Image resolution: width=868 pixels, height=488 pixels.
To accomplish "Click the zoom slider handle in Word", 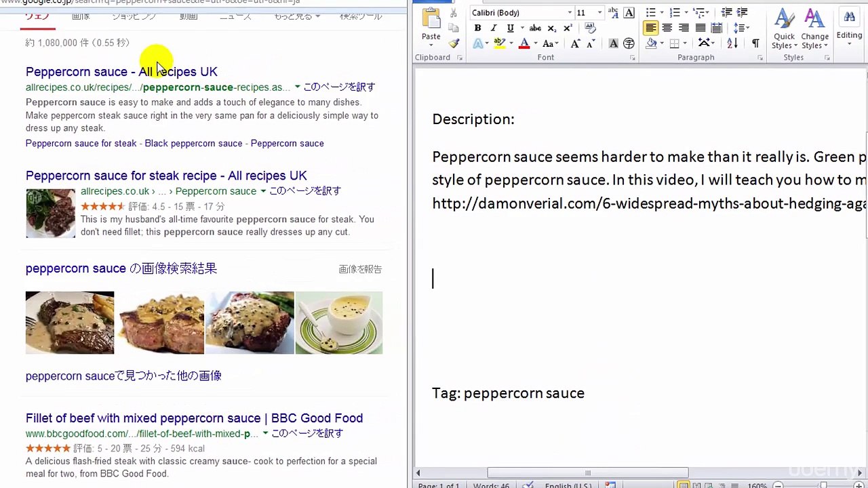I will point(823,486).
